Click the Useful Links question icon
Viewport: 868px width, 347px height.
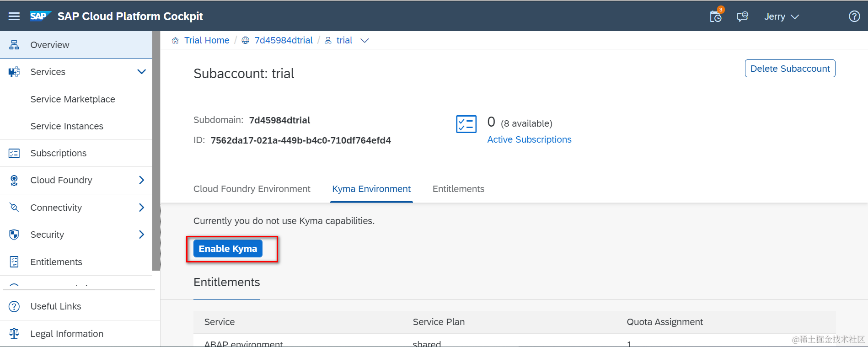14,306
